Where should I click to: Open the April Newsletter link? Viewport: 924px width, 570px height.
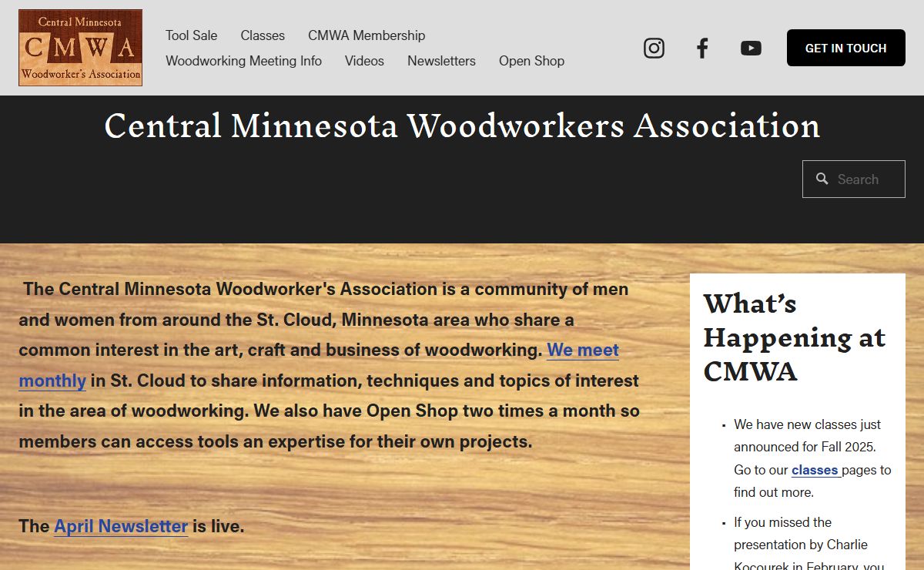pyautogui.click(x=121, y=526)
